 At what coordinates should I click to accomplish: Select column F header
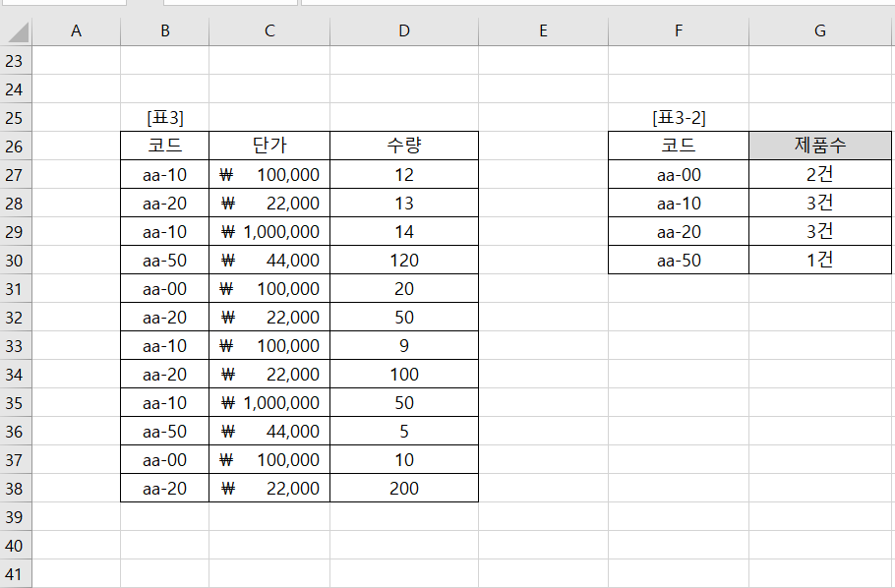[679, 30]
